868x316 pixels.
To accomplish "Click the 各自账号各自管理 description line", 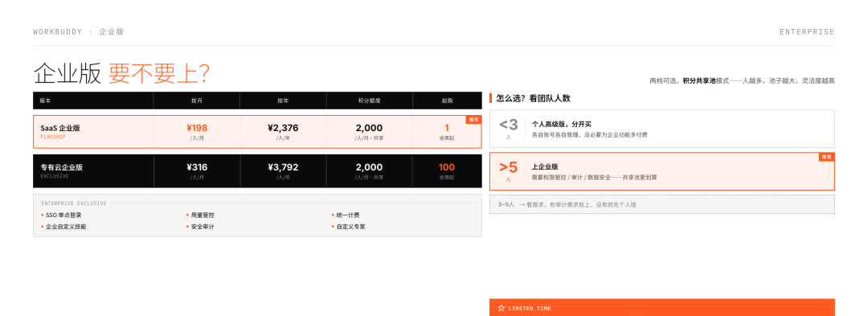I will click(590, 134).
